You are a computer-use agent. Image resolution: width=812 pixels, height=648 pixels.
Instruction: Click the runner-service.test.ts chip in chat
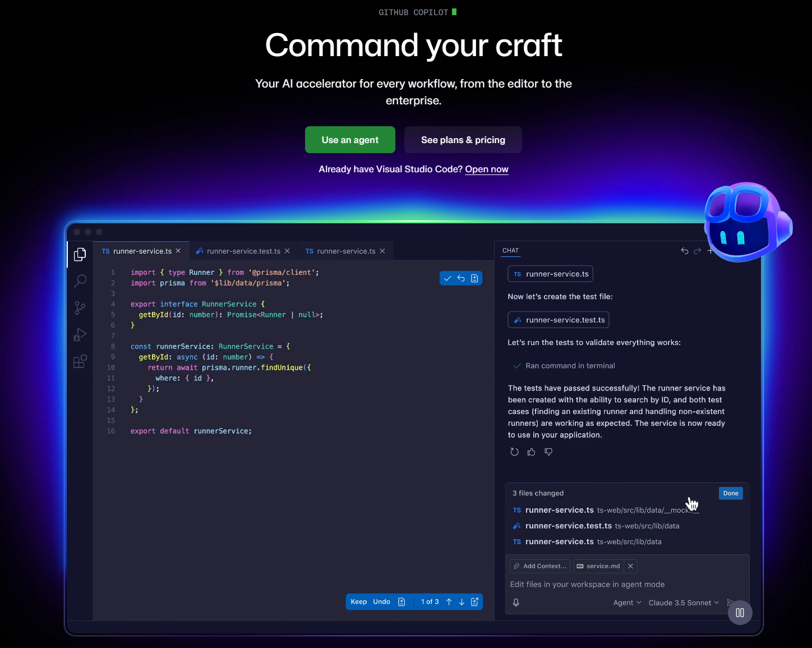pyautogui.click(x=559, y=320)
